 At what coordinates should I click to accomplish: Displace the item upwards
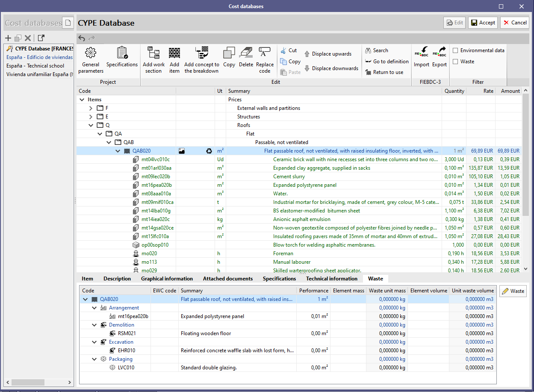pos(328,54)
